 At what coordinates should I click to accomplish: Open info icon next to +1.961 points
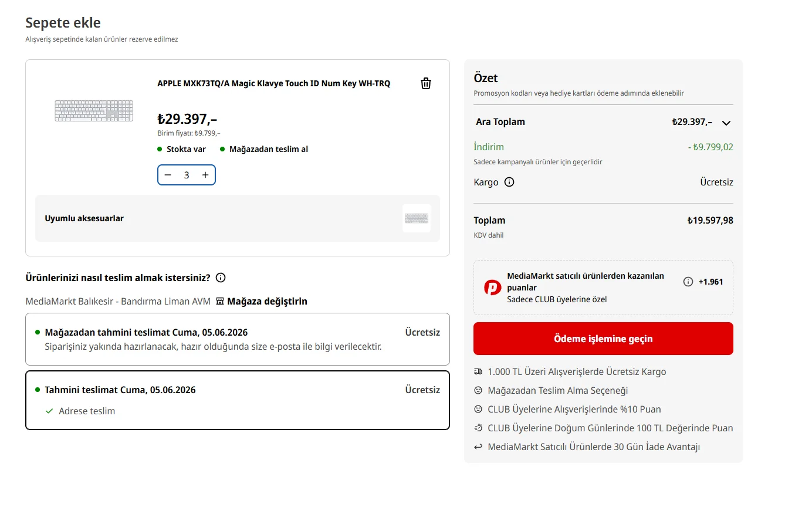(x=688, y=282)
